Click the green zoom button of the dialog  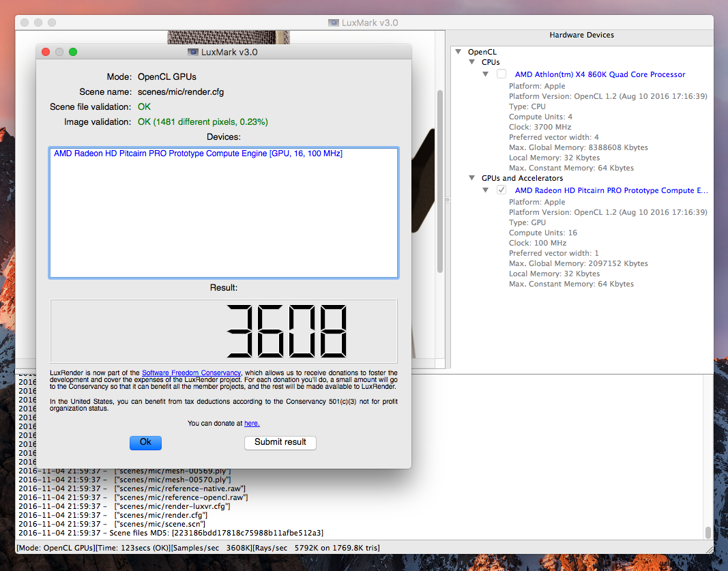73,52
